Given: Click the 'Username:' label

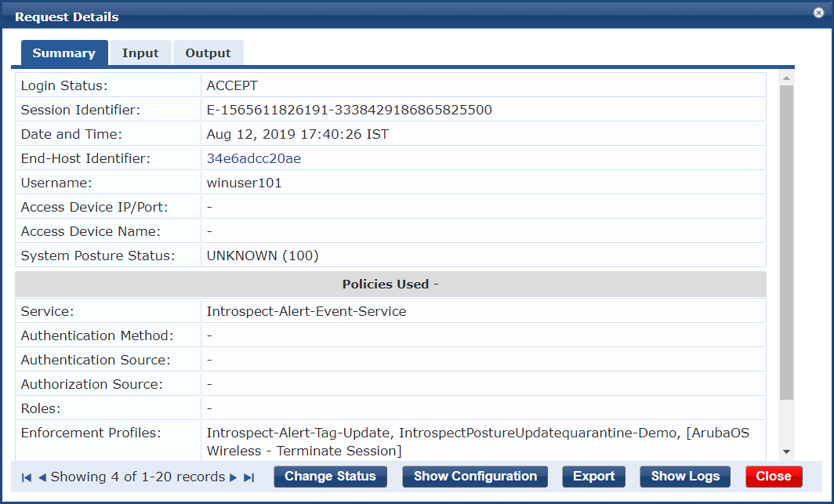Looking at the screenshot, I should coord(56,183).
